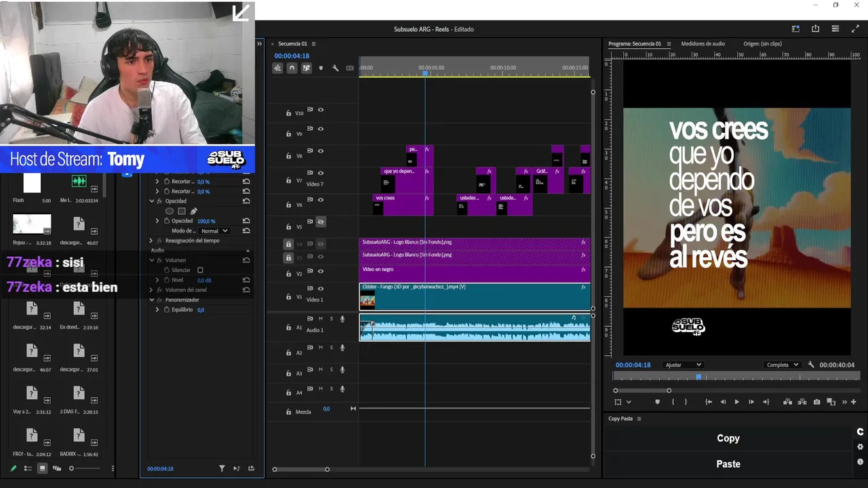Expand Reasignación del tiempo effect
The width and height of the screenshot is (868, 488).
pyautogui.click(x=151, y=241)
